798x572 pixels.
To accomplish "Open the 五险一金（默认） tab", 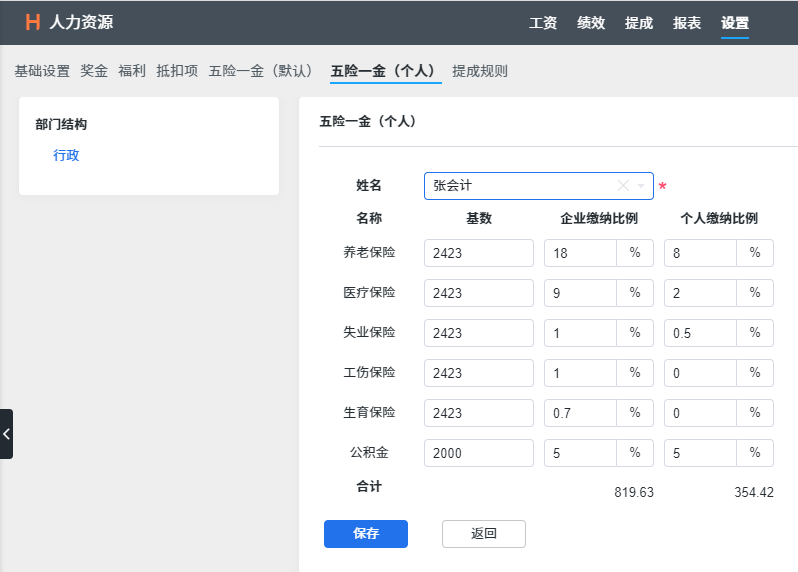I will tap(264, 71).
